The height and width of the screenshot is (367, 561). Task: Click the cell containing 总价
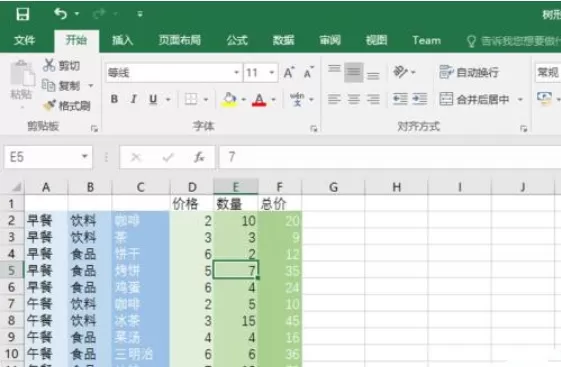tap(280, 204)
